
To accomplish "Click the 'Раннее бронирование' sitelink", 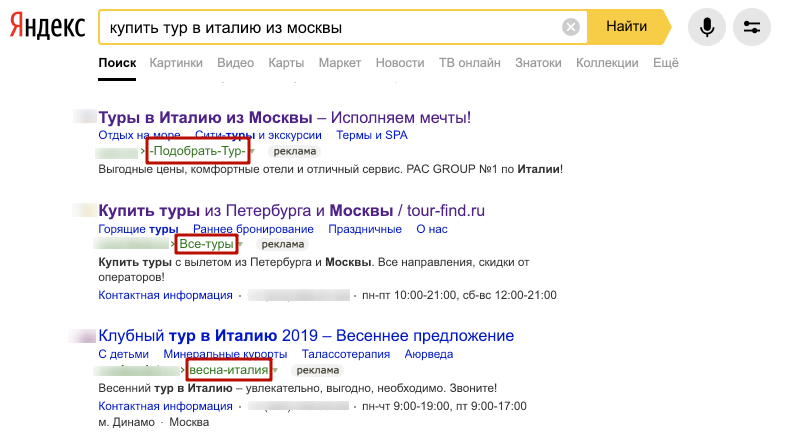I will click(253, 229).
